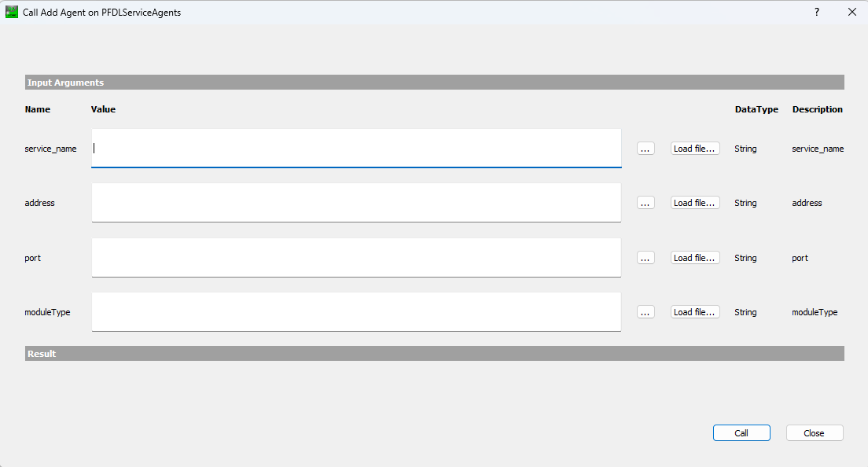Click into the address value field

356,203
